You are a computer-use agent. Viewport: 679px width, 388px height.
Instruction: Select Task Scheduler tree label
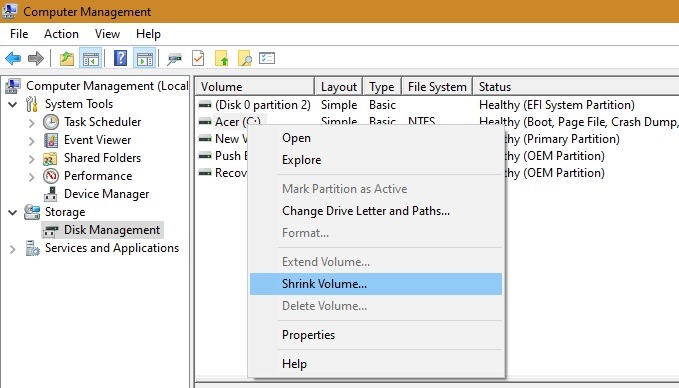(103, 122)
